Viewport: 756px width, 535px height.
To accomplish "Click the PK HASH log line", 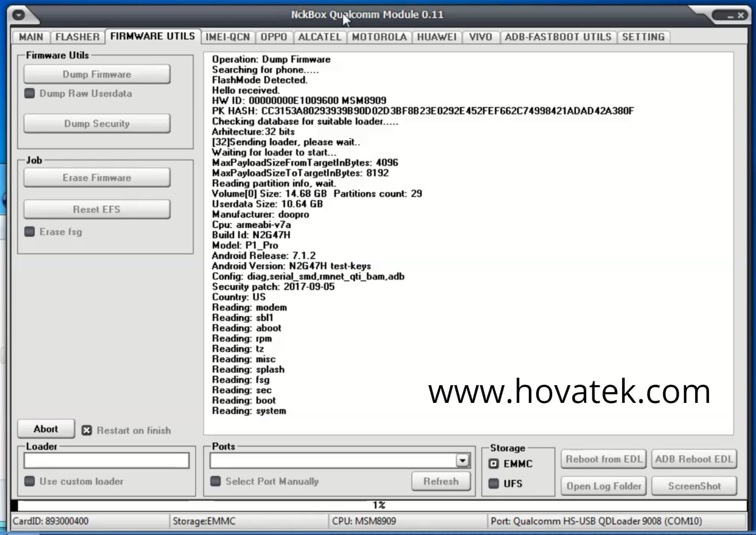I will [423, 111].
